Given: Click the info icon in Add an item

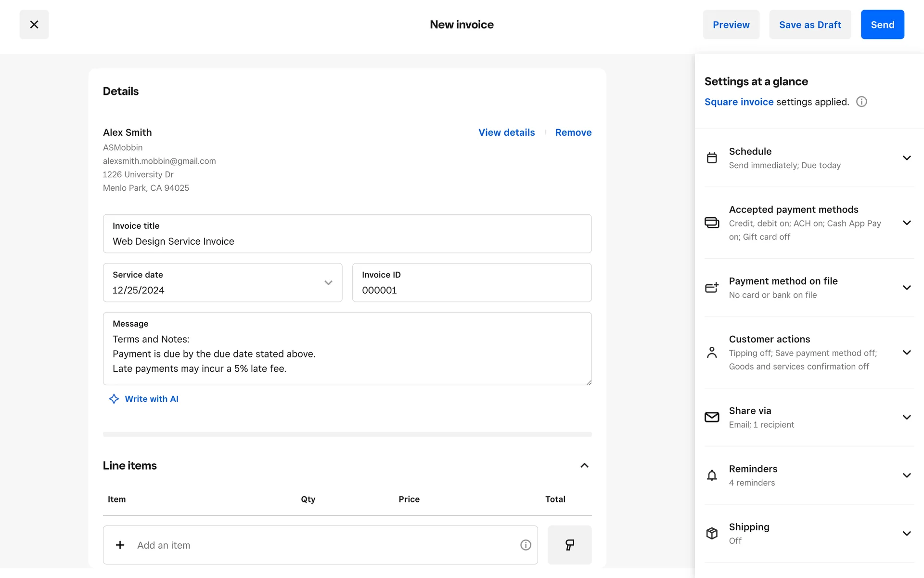Looking at the screenshot, I should tap(526, 545).
